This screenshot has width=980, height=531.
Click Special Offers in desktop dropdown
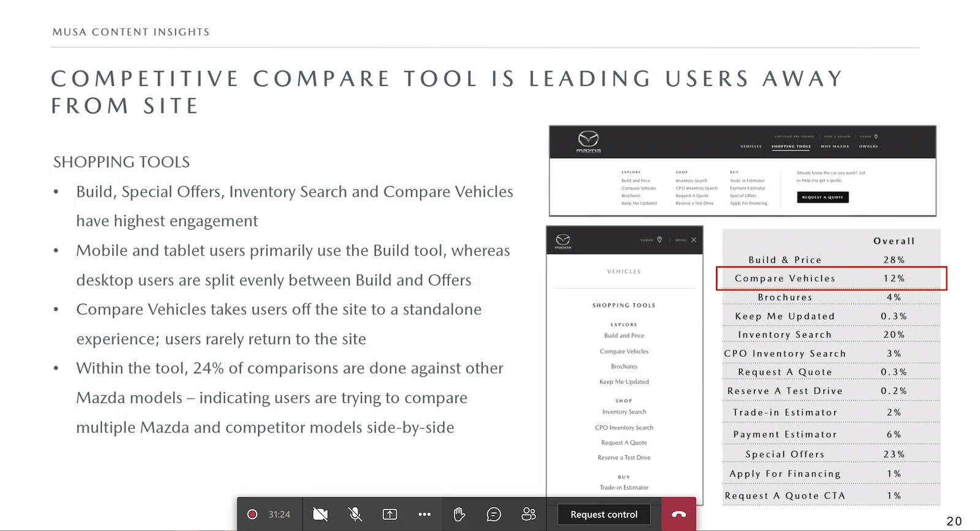pos(743,195)
